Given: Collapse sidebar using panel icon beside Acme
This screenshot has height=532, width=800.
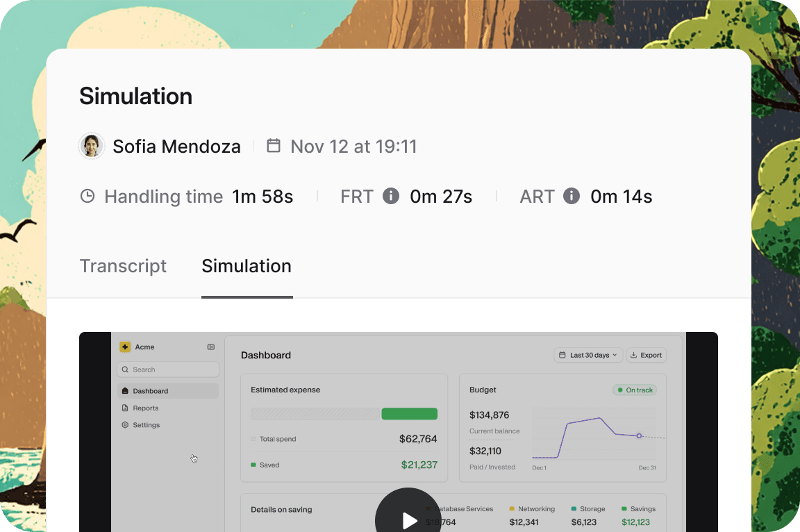Looking at the screenshot, I should click(210, 347).
